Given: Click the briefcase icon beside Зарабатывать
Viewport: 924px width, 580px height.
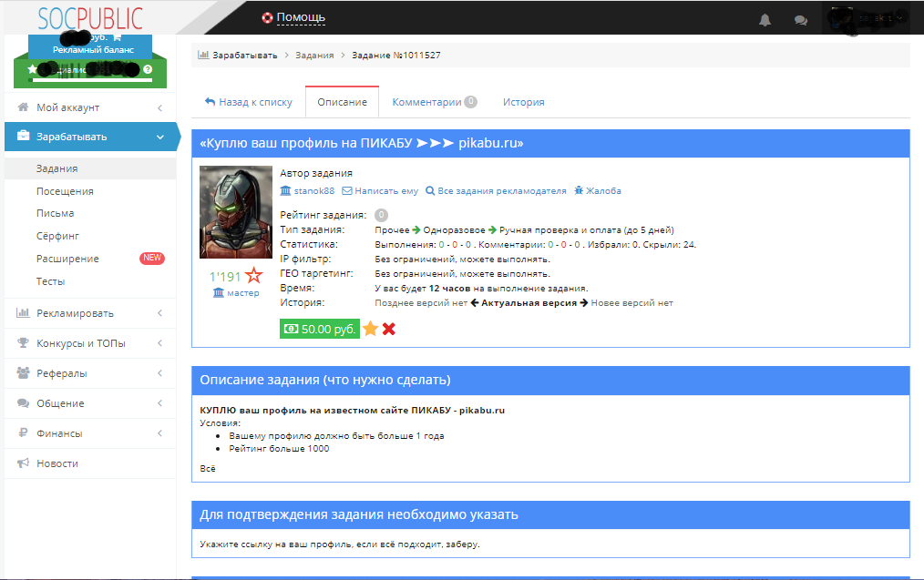Looking at the screenshot, I should 23,136.
